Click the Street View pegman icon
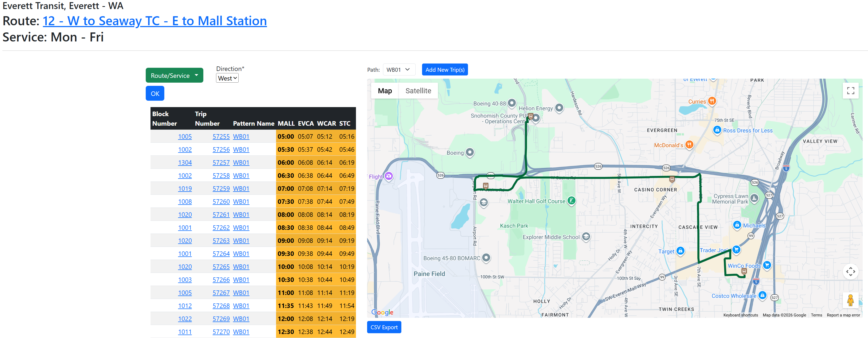 coord(850,300)
